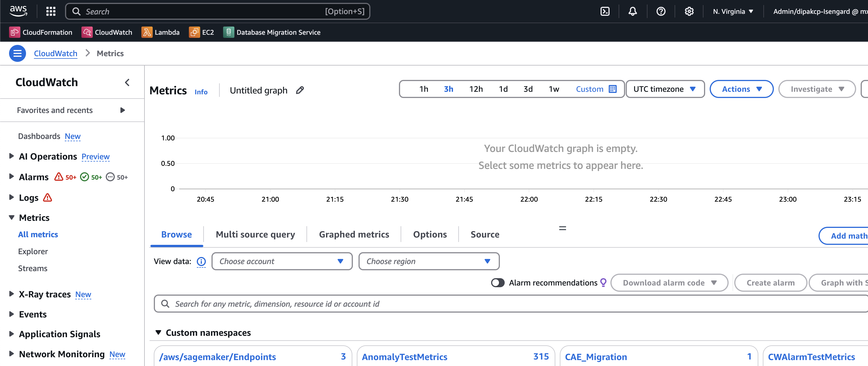
Task: Switch to the Multi source query tab
Action: click(255, 234)
